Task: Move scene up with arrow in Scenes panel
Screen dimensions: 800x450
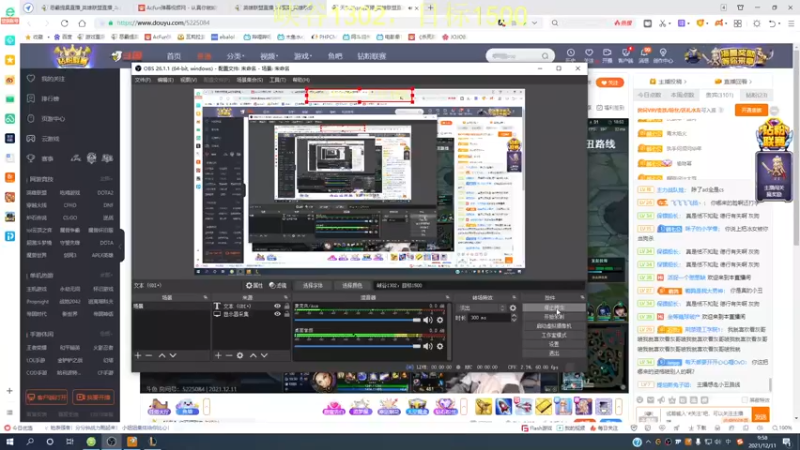Action: coord(162,355)
